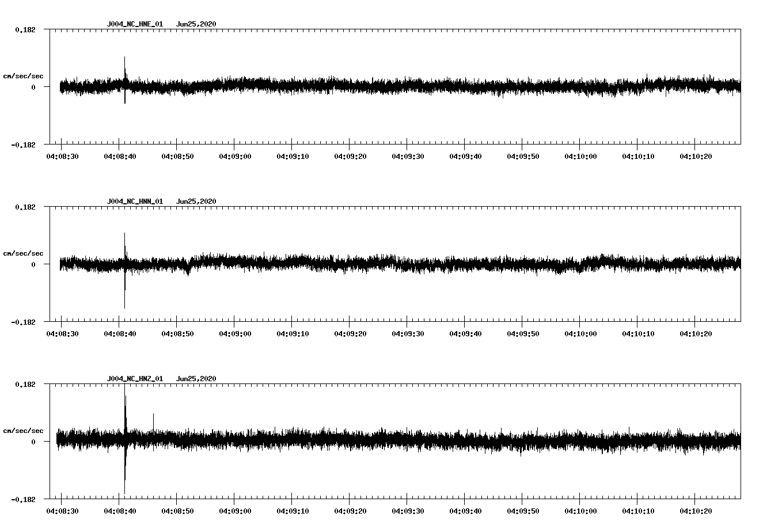Select 04:08:30 time label on HNZ plot
This screenshot has width=782, height=532.
pos(61,511)
